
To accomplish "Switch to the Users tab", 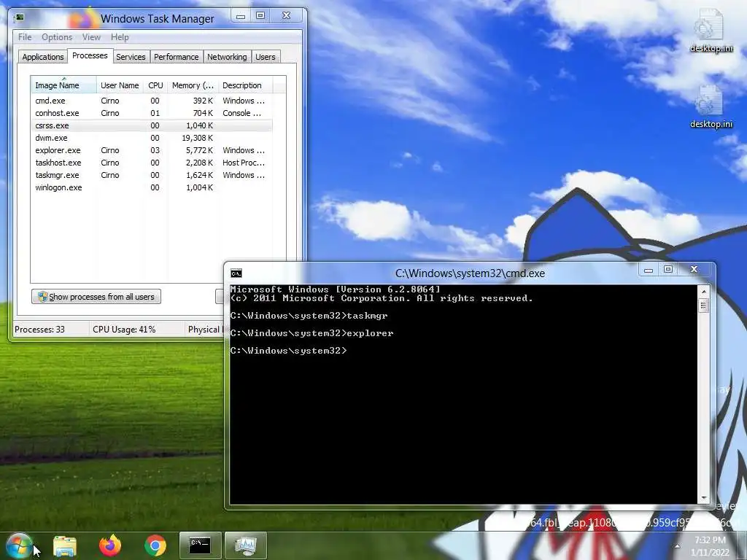I will [266, 57].
